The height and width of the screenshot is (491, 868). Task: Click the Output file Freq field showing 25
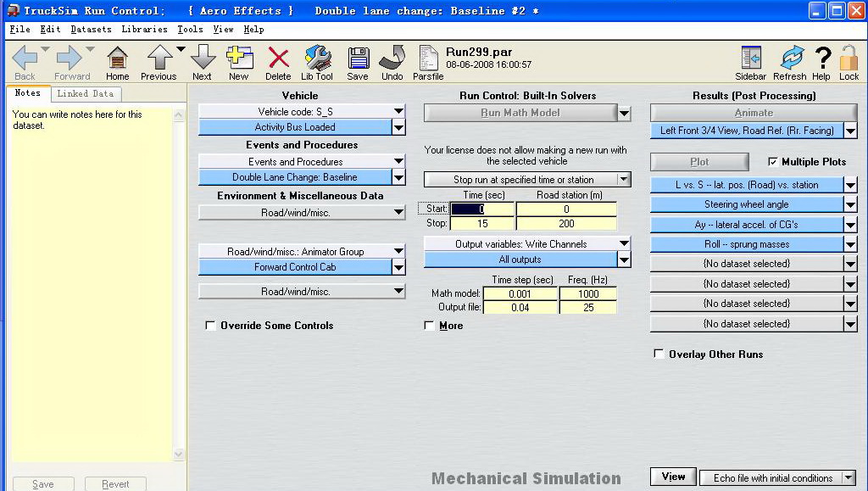tap(588, 307)
